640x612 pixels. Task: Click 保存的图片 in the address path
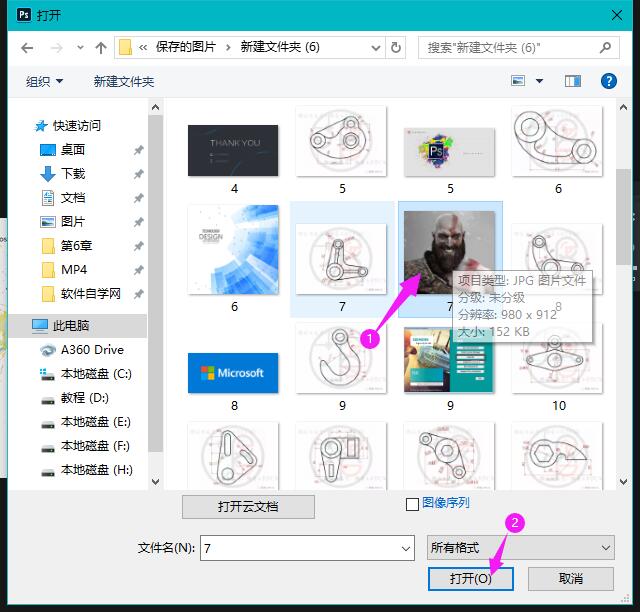point(186,47)
